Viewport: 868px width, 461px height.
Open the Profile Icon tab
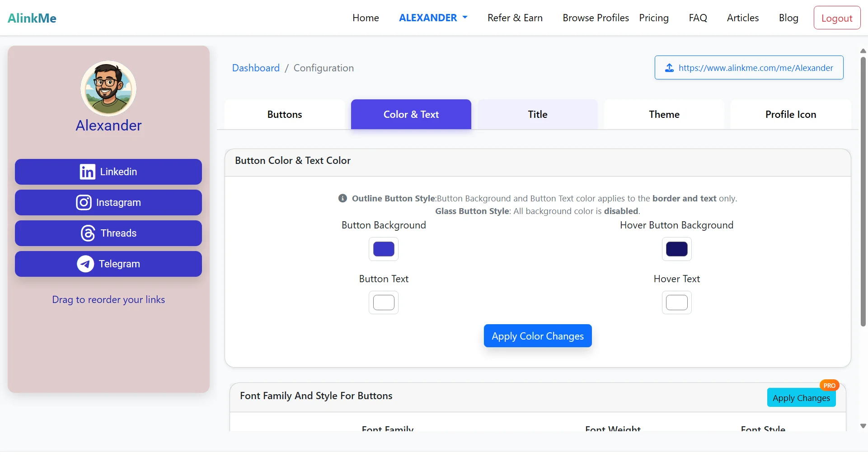coord(790,114)
